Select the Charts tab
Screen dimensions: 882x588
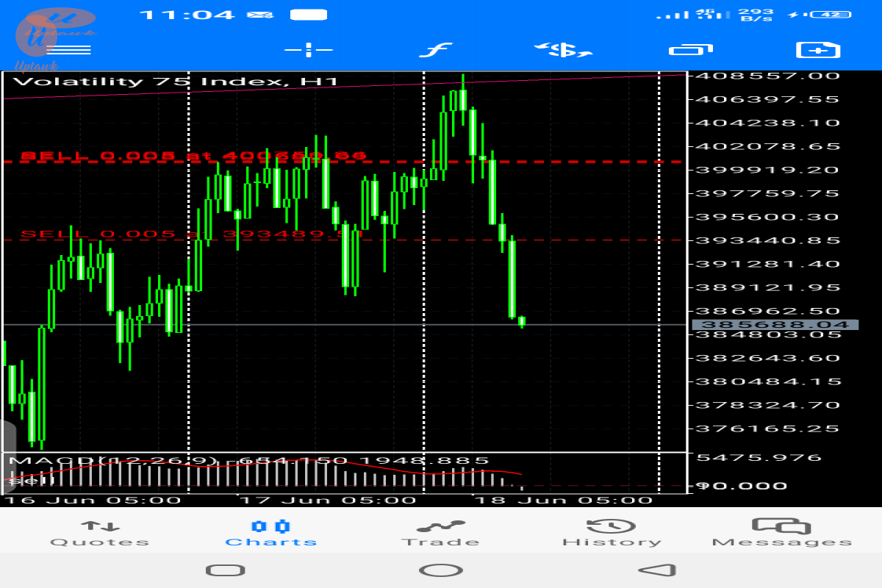tap(271, 534)
